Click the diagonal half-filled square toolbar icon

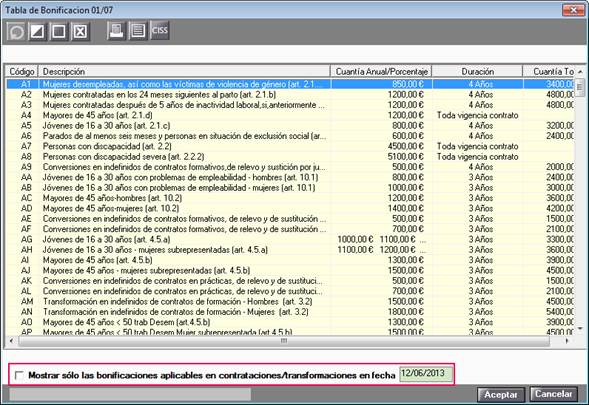click(x=38, y=31)
